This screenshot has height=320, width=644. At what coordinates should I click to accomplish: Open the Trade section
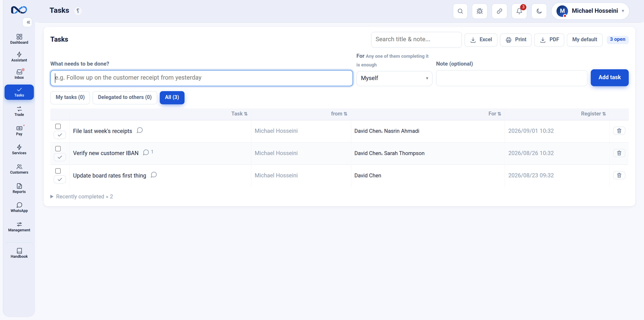(x=19, y=111)
